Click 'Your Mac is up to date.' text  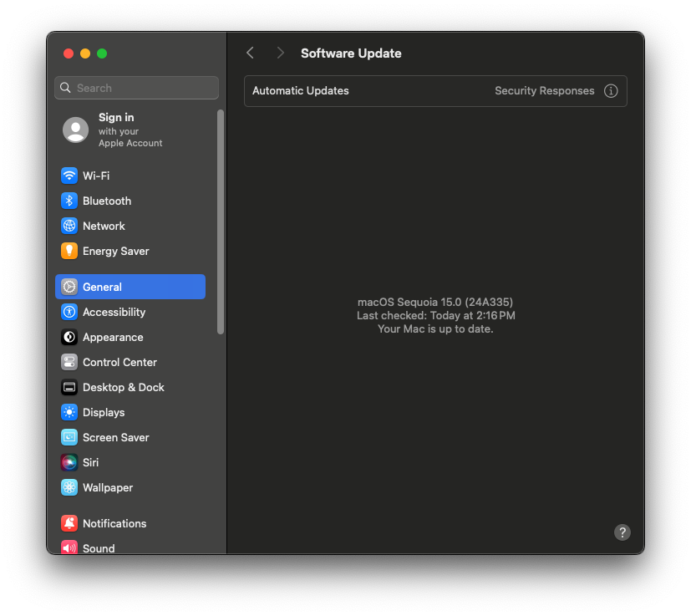point(435,329)
